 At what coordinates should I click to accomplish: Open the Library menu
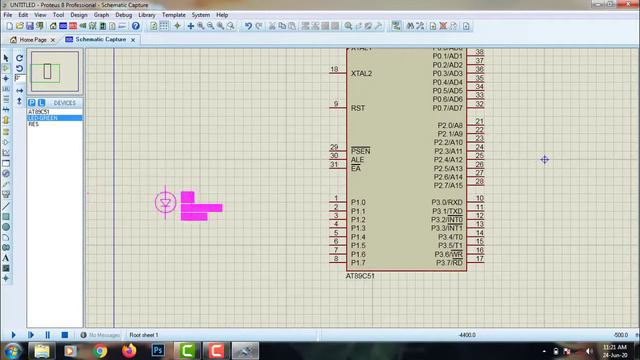coord(147,15)
